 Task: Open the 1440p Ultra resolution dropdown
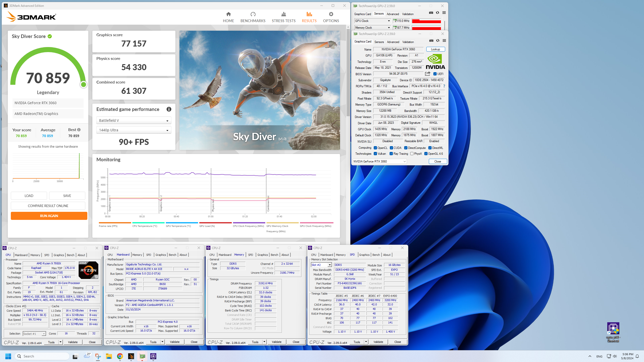134,130
